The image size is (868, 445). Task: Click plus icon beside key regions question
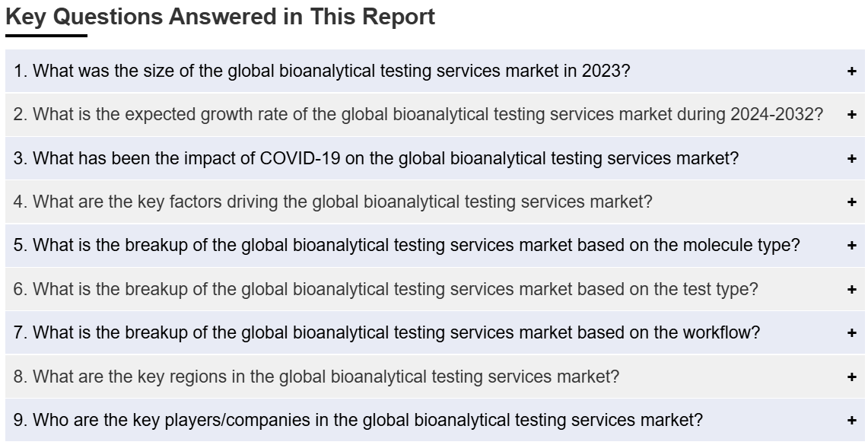[x=851, y=377]
